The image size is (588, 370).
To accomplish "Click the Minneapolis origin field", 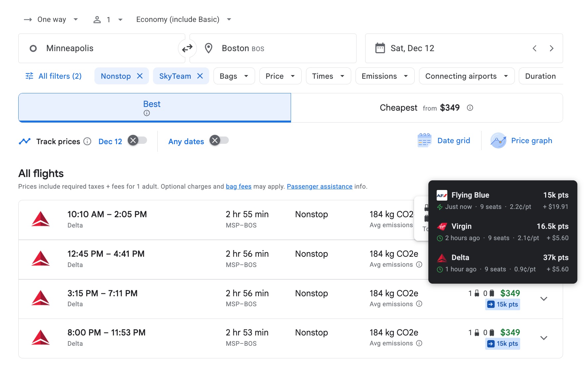I will tap(101, 48).
